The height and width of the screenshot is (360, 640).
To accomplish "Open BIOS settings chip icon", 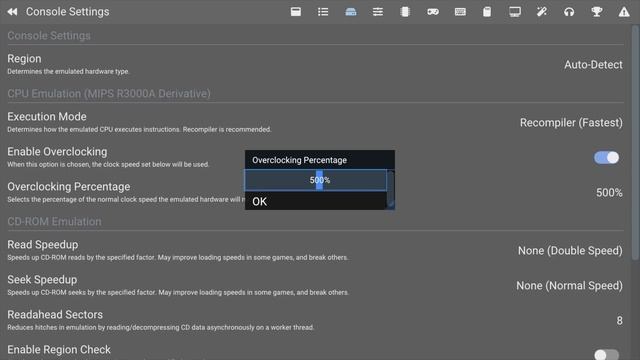I will coord(405,12).
